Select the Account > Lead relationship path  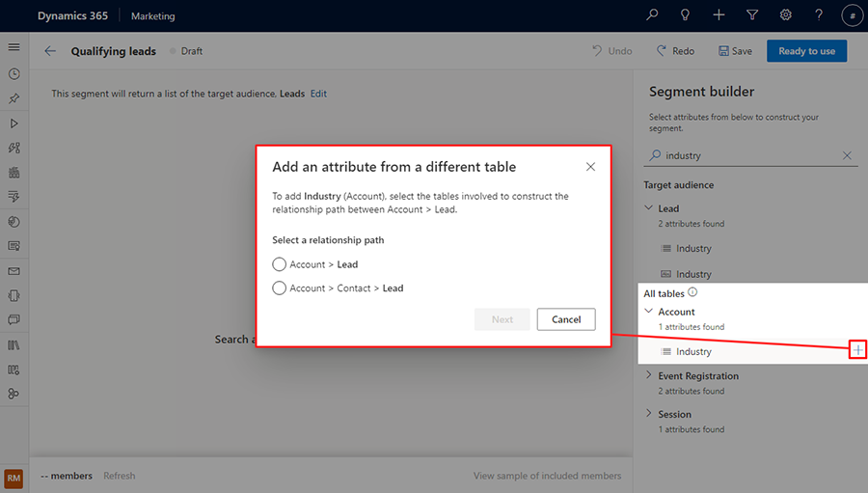[280, 264]
